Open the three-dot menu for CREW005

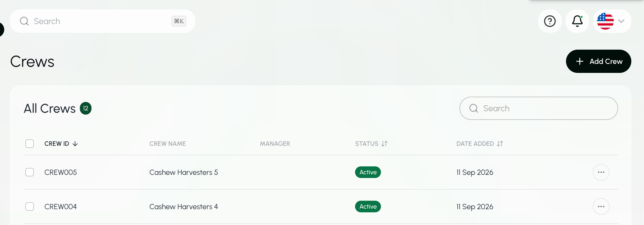[x=601, y=172]
